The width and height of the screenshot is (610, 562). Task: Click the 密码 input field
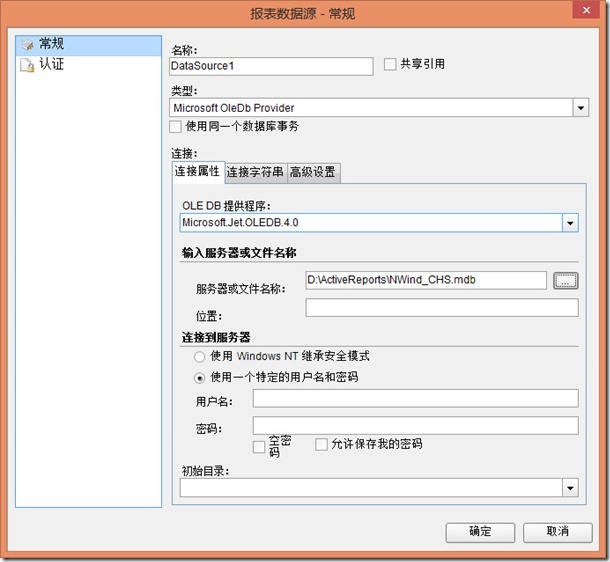[x=415, y=425]
